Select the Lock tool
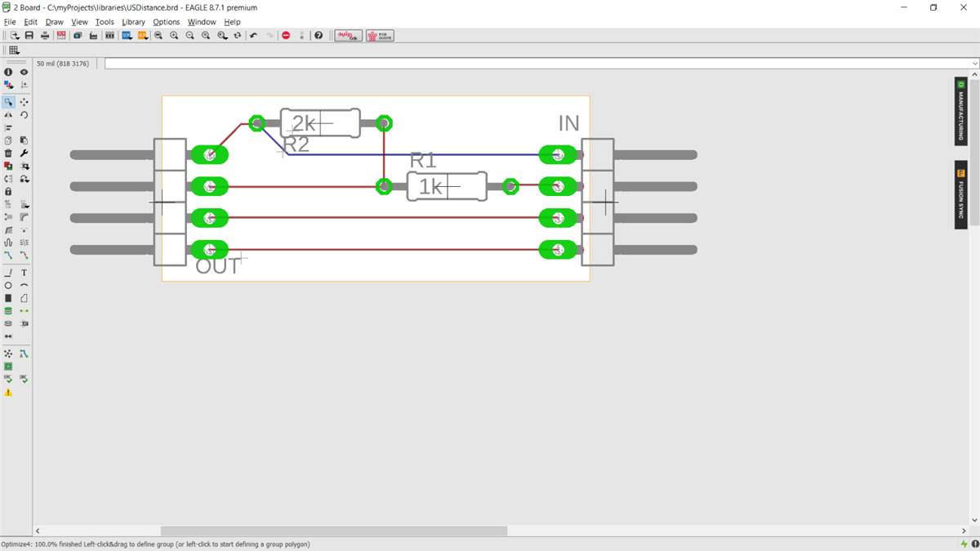 pyautogui.click(x=8, y=191)
